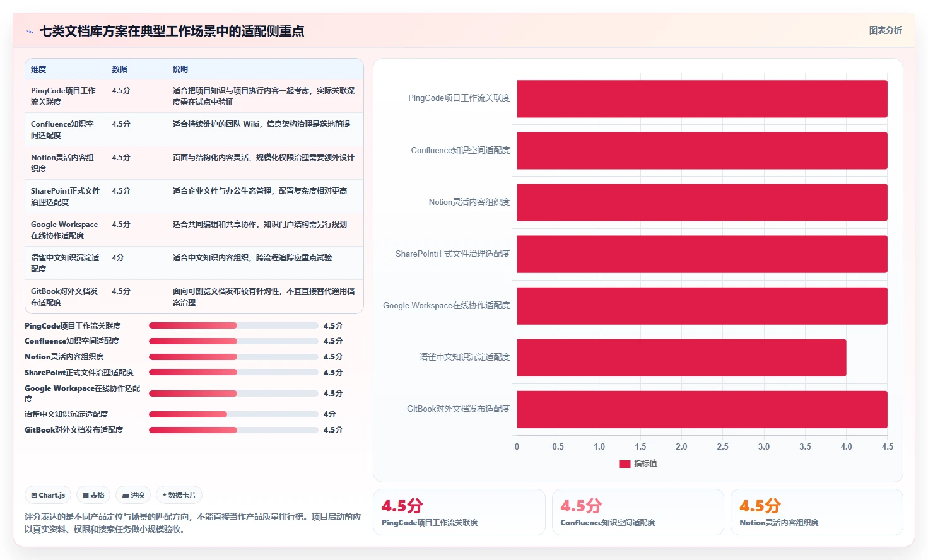The image size is (928, 560).
Task: Click the 4.5分 Notion data card
Action: click(x=816, y=512)
